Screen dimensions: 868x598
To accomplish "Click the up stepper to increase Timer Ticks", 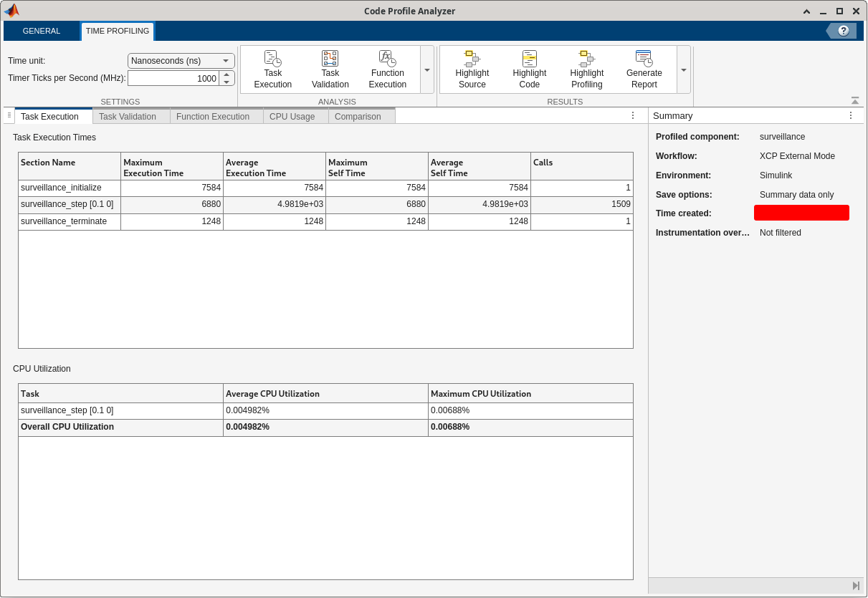I will pyautogui.click(x=227, y=72).
